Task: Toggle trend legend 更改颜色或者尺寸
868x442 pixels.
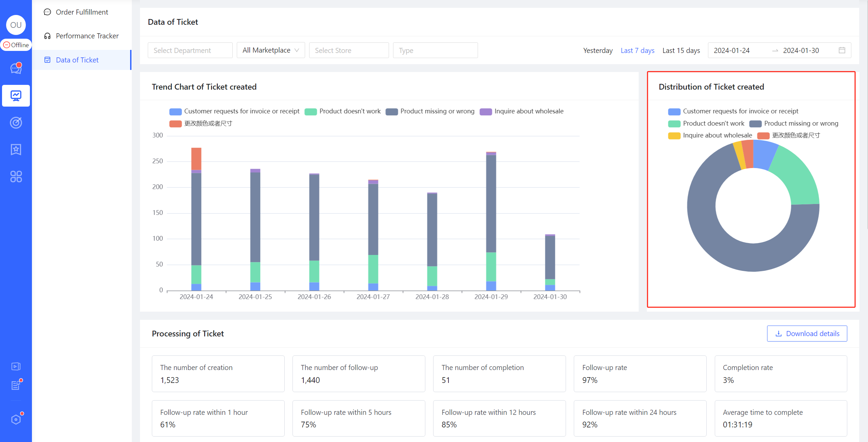Action: click(x=201, y=124)
